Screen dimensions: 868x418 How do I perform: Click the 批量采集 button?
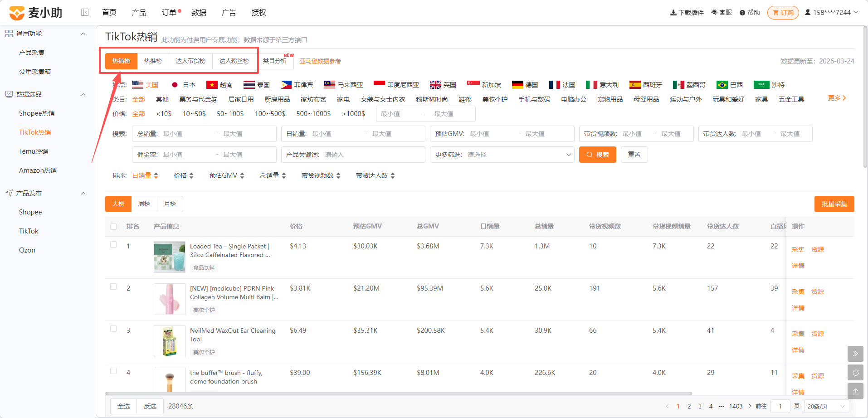click(834, 204)
